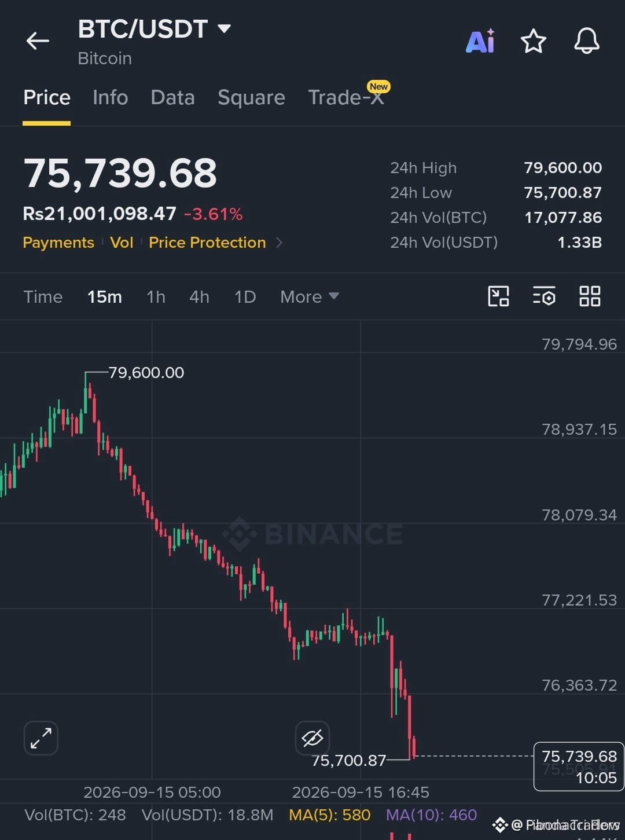Tap the Payments tag link
625x840 pixels.
click(x=58, y=243)
